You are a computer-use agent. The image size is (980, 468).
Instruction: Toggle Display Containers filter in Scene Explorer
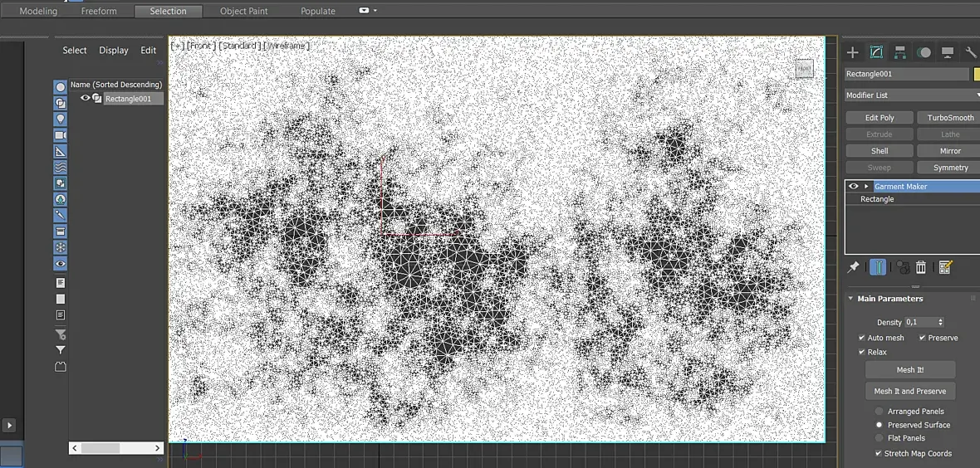pos(61,232)
